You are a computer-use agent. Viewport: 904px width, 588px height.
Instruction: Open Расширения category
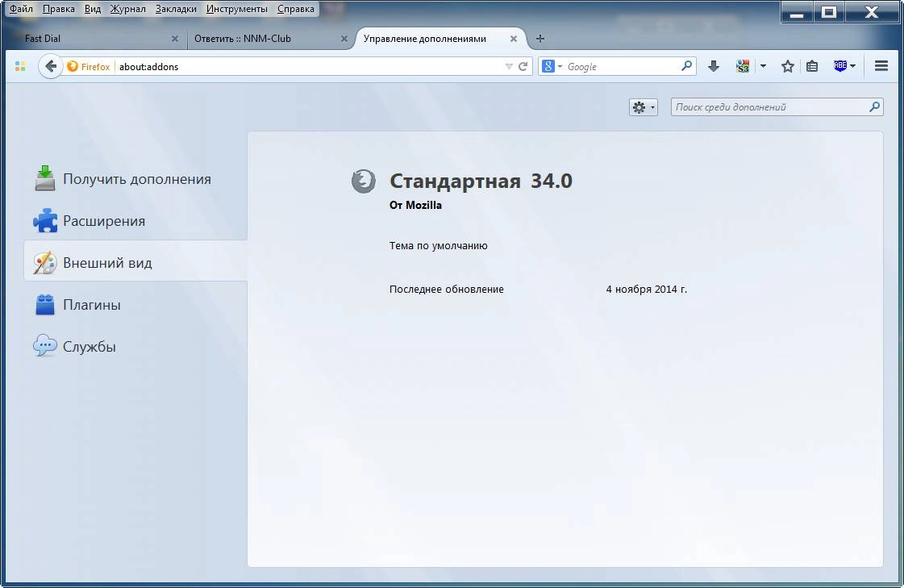[135, 221]
